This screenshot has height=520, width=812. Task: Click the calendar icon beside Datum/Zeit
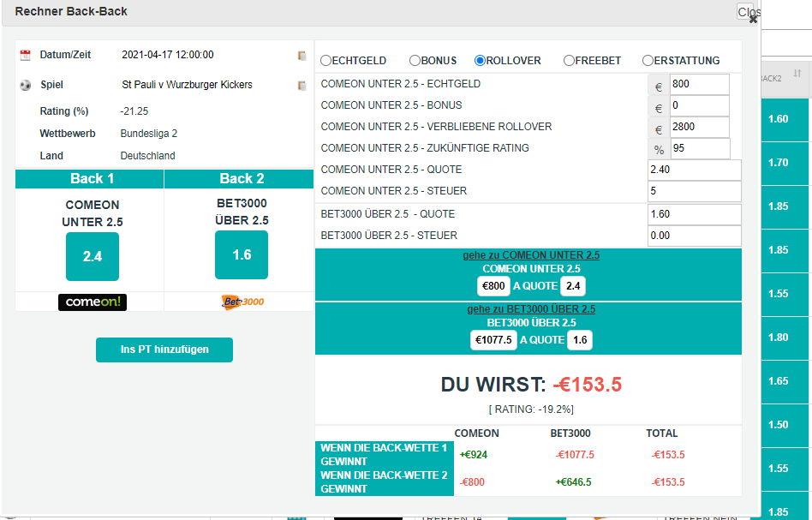coord(25,56)
